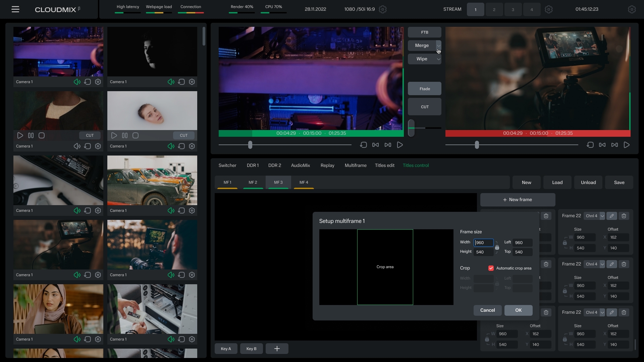Click the New frame button
The image size is (644, 362).
[x=518, y=199]
